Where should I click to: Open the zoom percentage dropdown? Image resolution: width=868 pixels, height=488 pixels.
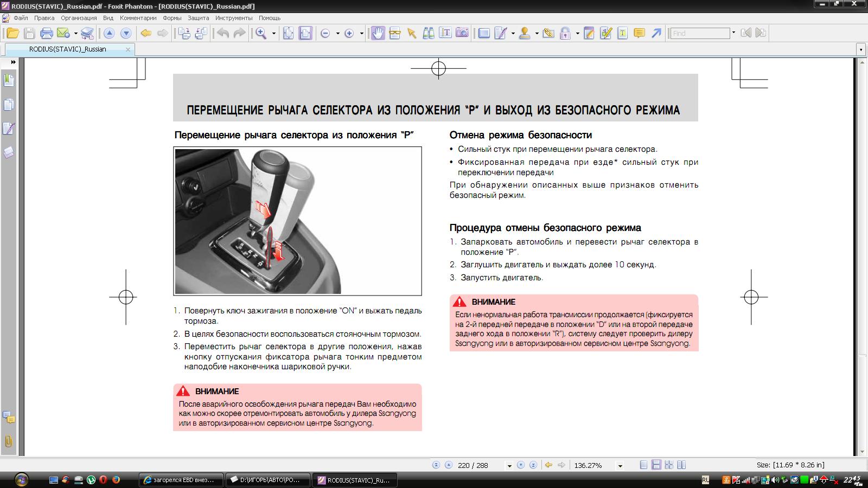(620, 466)
